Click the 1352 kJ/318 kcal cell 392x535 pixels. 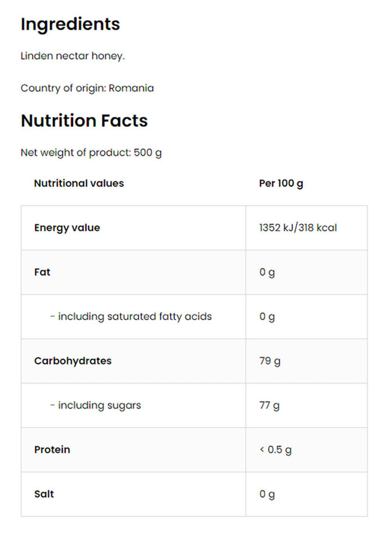(x=298, y=228)
